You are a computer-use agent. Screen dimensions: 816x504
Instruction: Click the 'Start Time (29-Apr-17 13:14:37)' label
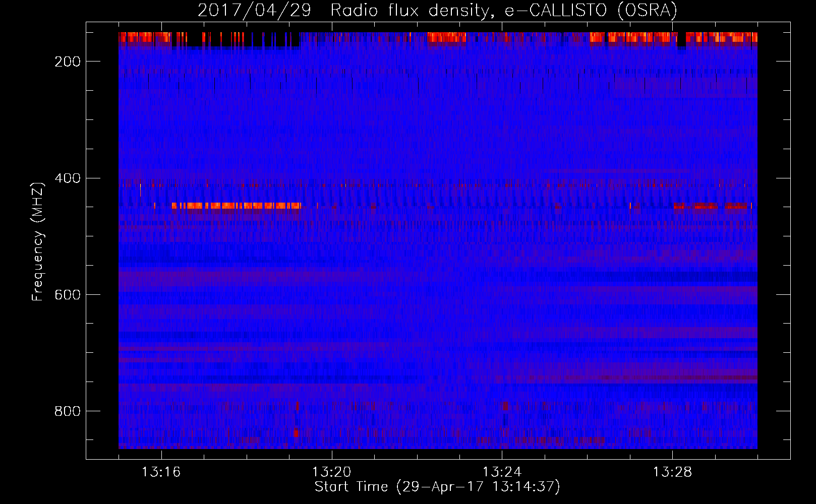[437, 487]
